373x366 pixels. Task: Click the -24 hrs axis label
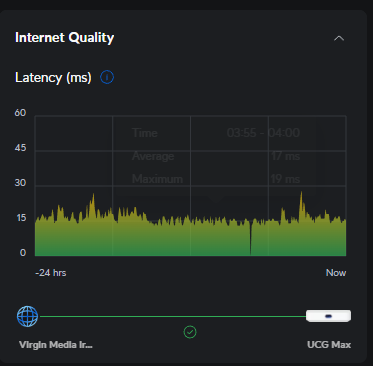coord(51,273)
